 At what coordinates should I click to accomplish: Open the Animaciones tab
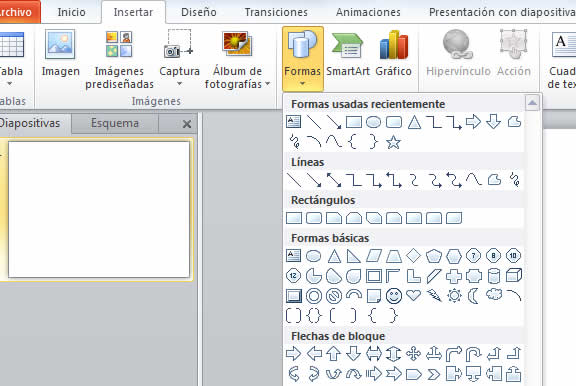pos(368,12)
